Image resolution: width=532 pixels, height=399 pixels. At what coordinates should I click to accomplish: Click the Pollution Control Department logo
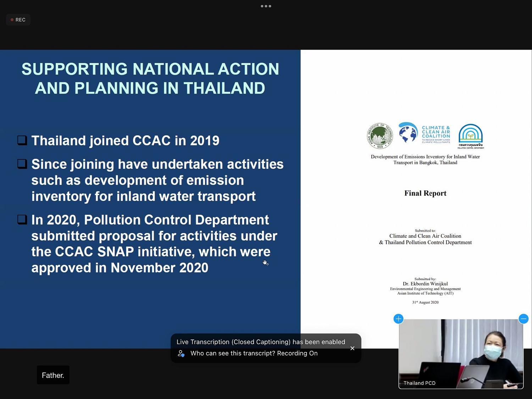click(x=471, y=136)
